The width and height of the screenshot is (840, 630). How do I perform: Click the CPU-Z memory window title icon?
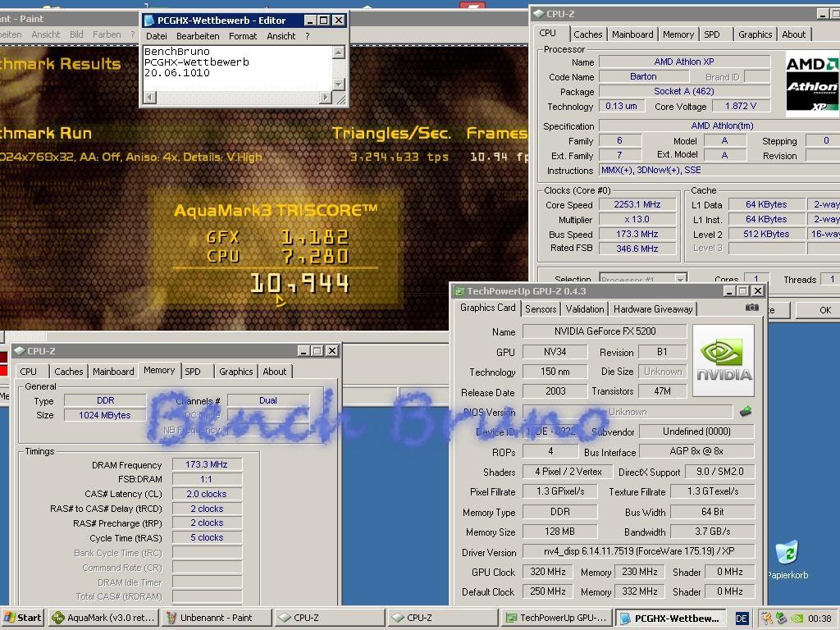click(x=20, y=351)
